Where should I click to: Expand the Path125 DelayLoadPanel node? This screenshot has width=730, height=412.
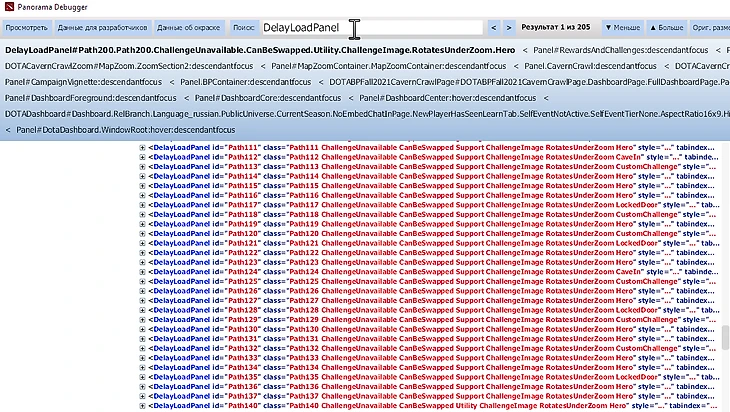[x=142, y=282]
